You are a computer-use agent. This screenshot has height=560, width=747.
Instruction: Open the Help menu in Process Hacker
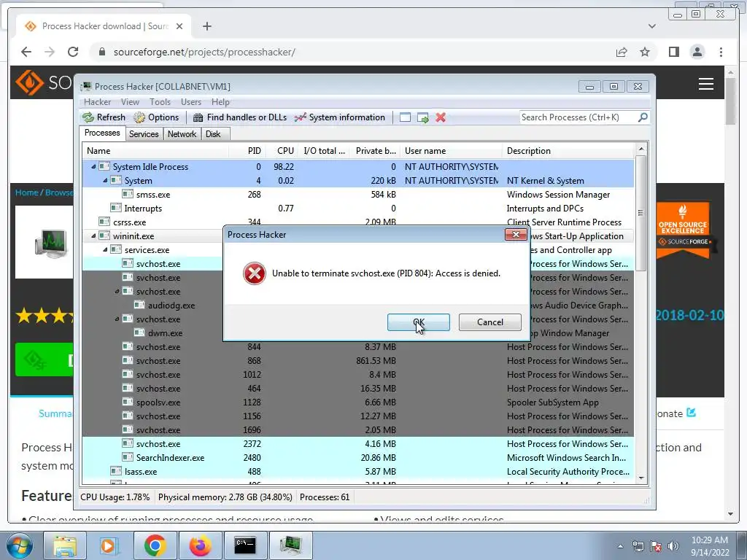coord(220,102)
